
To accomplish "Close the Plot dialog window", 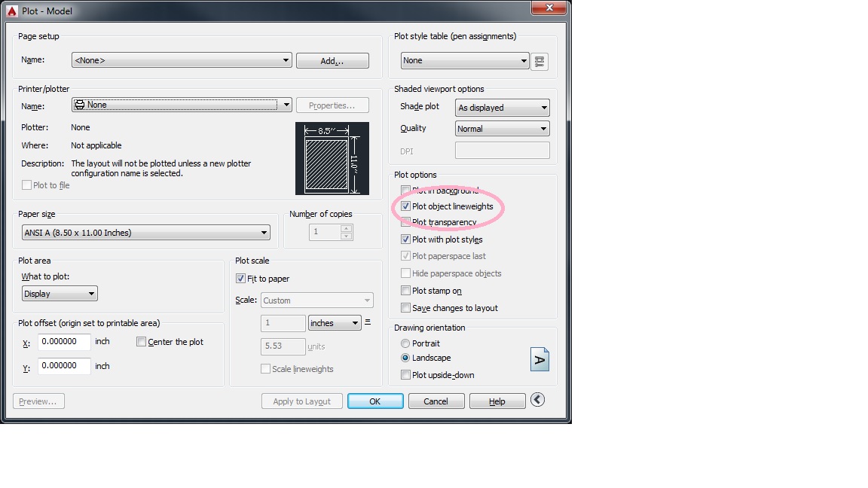I will coord(549,8).
